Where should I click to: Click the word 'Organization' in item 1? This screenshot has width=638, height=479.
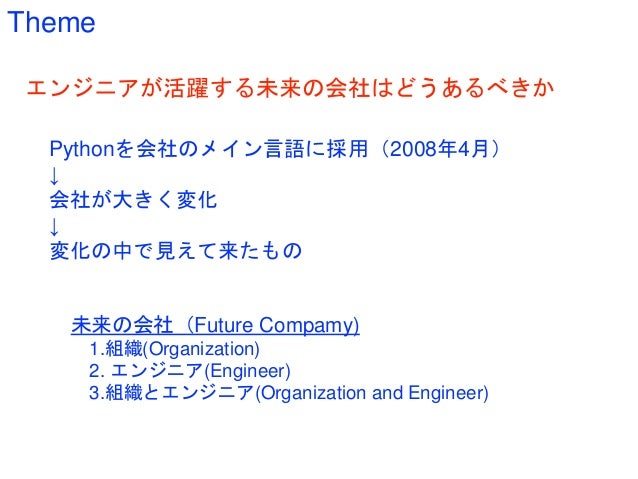click(x=202, y=349)
